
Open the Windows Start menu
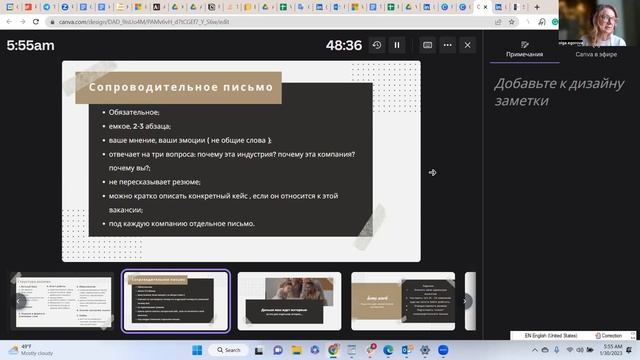[197, 350]
